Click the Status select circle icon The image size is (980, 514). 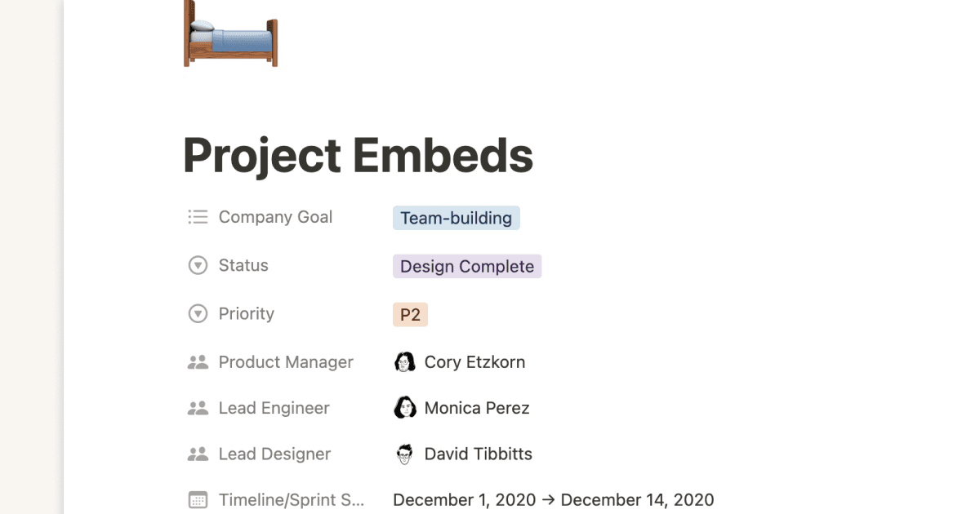tap(198, 264)
